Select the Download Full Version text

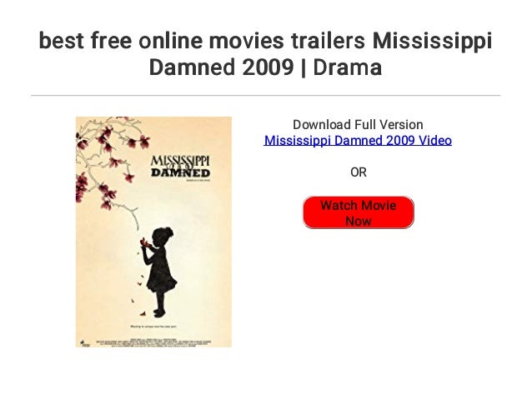(x=358, y=124)
